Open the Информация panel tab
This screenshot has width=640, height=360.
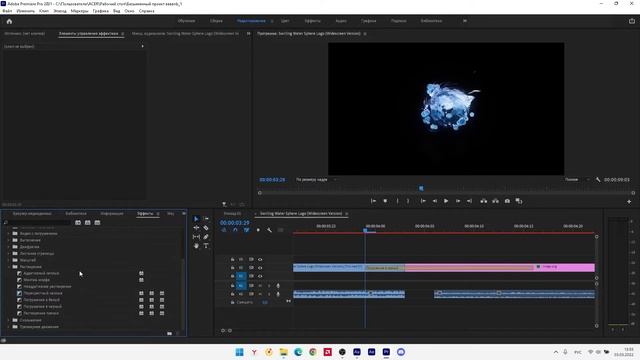pos(112,213)
